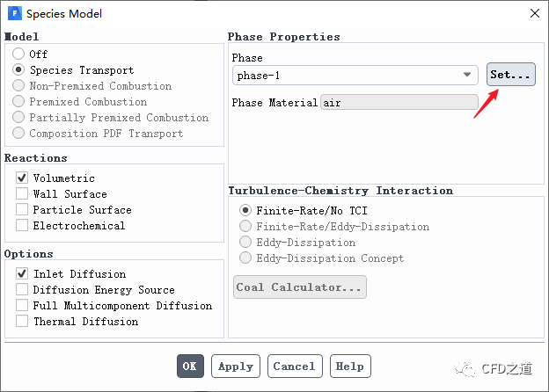Check the Electrochemical reactions option
Viewport: 549px width, 392px height.
coord(22,226)
